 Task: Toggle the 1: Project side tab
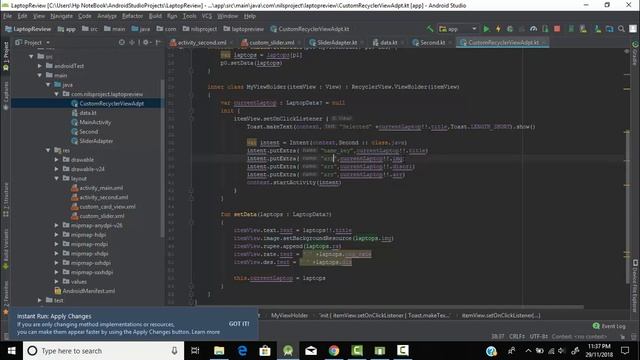[x=6, y=56]
